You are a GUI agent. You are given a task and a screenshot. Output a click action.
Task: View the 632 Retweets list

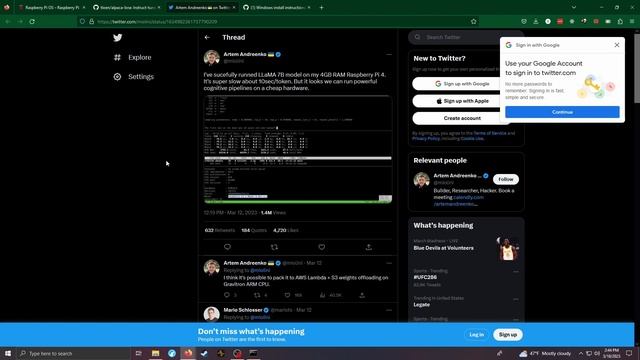[220, 230]
